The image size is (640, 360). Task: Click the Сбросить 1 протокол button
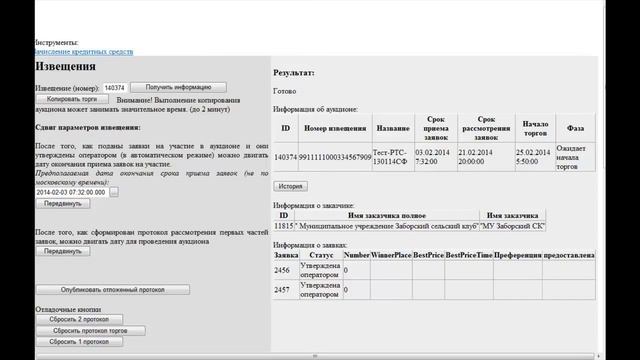point(79,342)
